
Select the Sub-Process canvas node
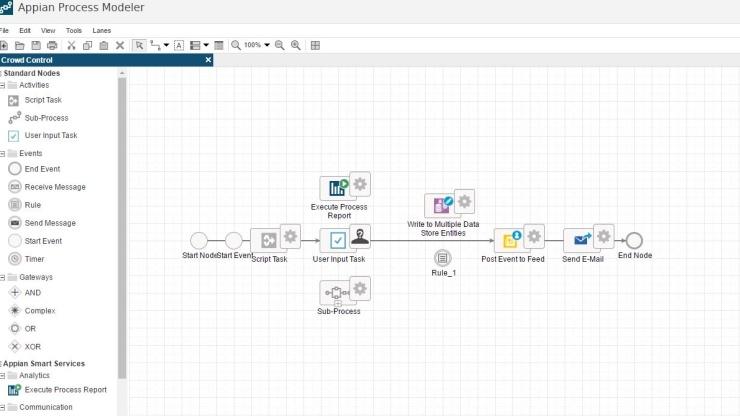coord(338,293)
